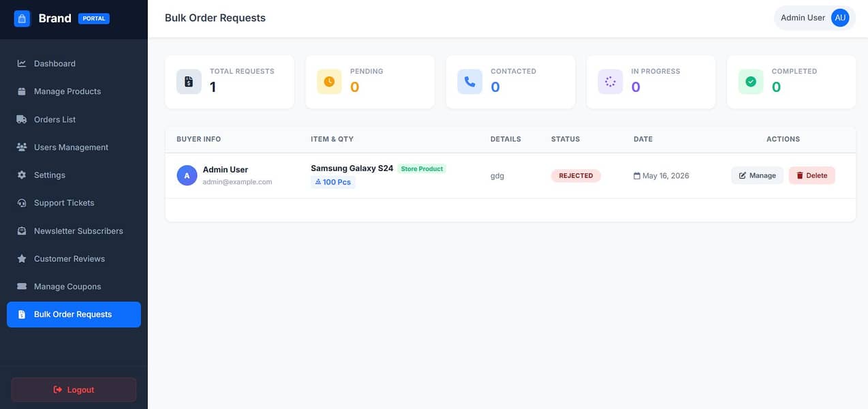Open Newsletter Subscribers page
The width and height of the screenshot is (868, 409).
coord(74,231)
